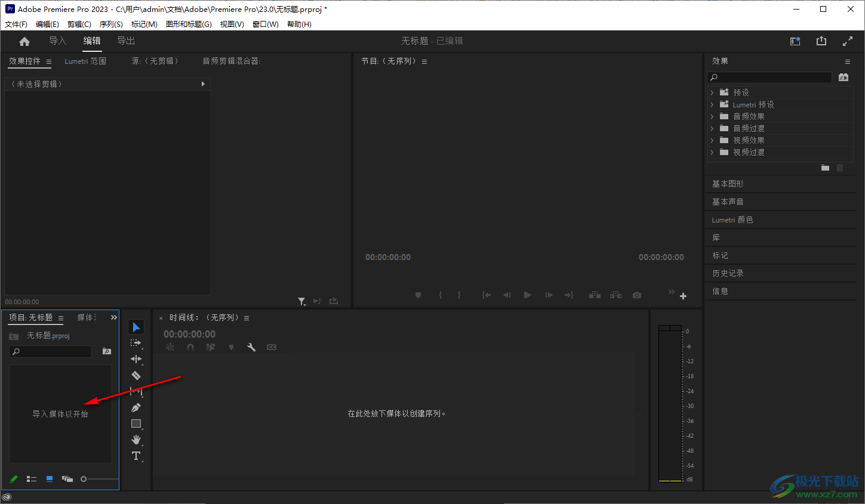Click the project thumbnail zoom slider
Viewport: 865px width, 504px height.
coord(100,479)
